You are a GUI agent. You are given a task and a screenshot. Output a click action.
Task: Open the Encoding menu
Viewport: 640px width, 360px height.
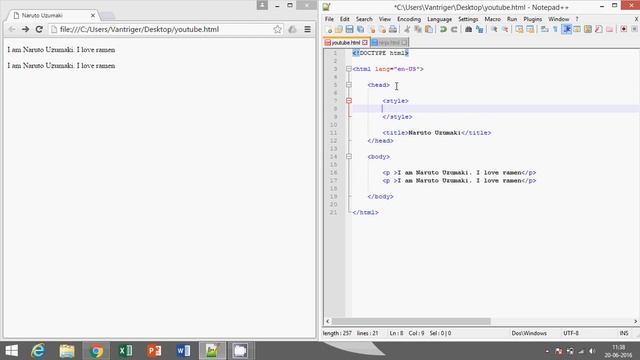click(409, 19)
